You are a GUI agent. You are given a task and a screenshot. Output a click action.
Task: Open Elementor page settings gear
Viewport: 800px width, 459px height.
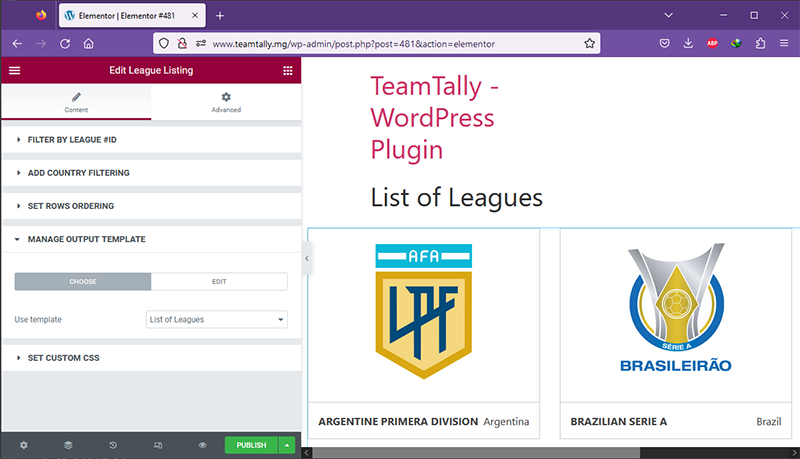click(x=23, y=445)
